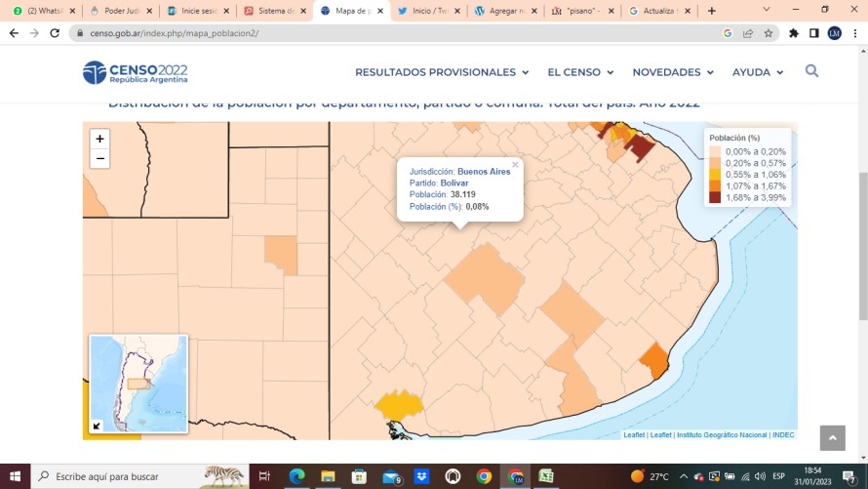Click the scroll-to-top arrow button
868x489 pixels.
(832, 438)
